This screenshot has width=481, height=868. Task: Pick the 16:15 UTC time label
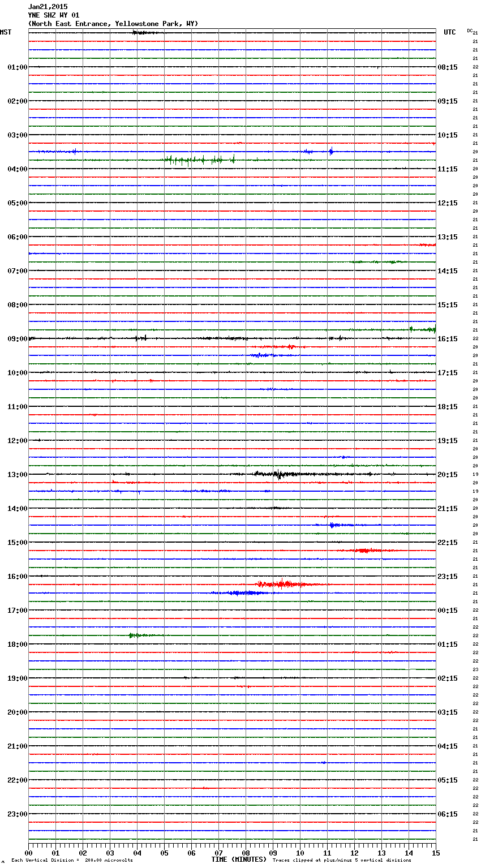point(448,339)
